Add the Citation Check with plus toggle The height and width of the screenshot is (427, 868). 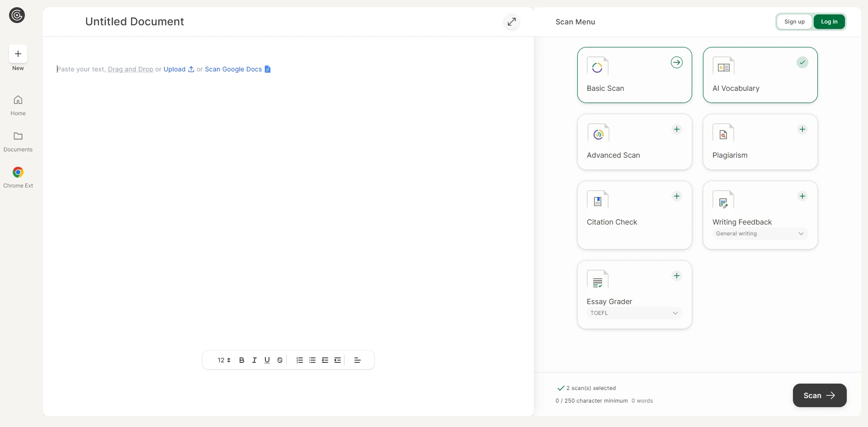[677, 196]
